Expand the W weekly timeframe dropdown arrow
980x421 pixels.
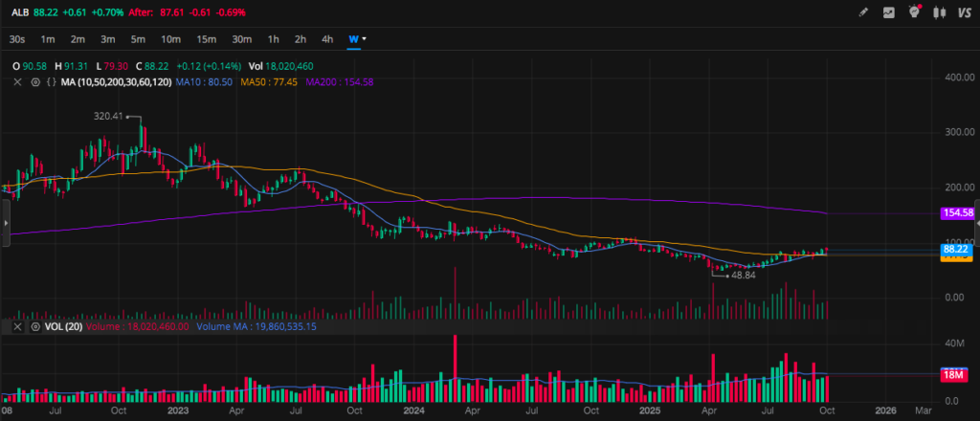click(x=365, y=39)
